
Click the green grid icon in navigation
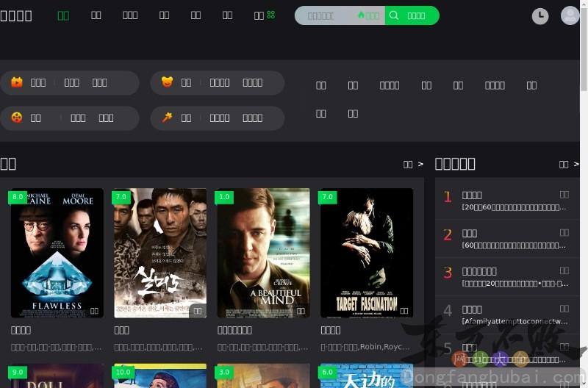click(270, 15)
